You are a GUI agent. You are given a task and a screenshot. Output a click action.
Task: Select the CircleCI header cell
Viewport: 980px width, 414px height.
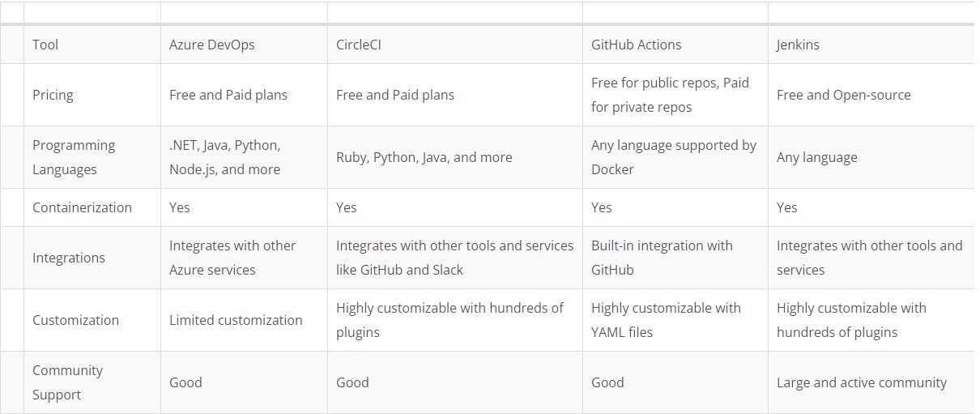pos(455,45)
